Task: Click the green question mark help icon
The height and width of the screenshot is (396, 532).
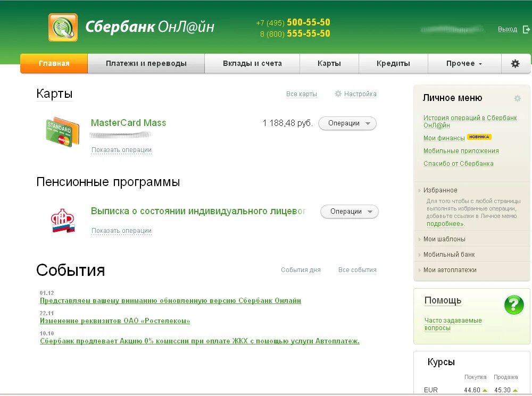Action: pos(514,305)
